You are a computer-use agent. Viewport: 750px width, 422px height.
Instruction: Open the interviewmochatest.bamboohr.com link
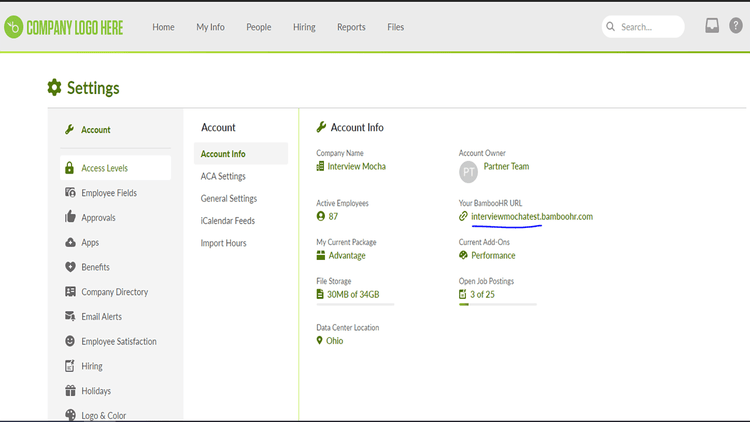click(x=532, y=216)
